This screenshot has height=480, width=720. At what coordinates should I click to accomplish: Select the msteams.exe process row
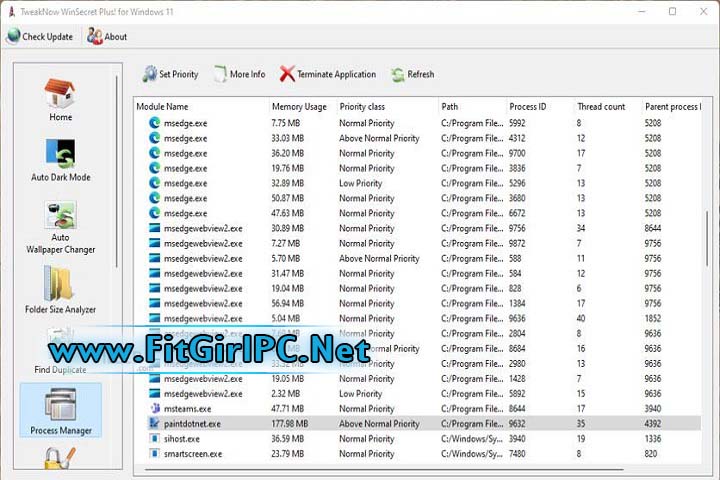point(186,409)
